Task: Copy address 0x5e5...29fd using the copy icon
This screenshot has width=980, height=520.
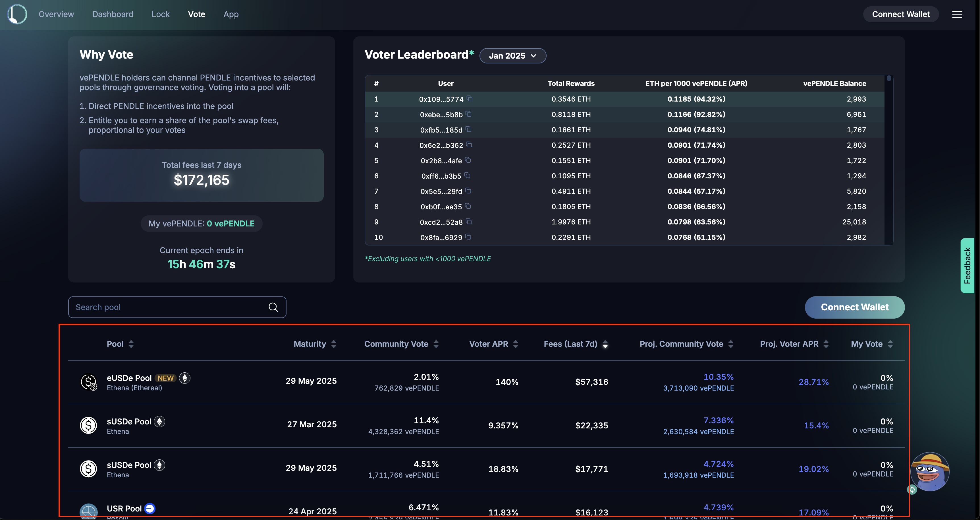Action: coord(468,191)
